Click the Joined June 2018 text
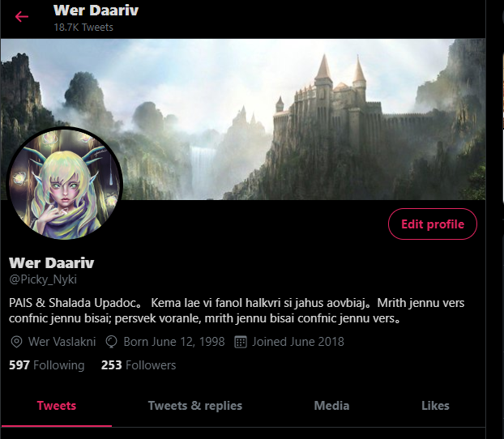The height and width of the screenshot is (439, 504). (298, 342)
